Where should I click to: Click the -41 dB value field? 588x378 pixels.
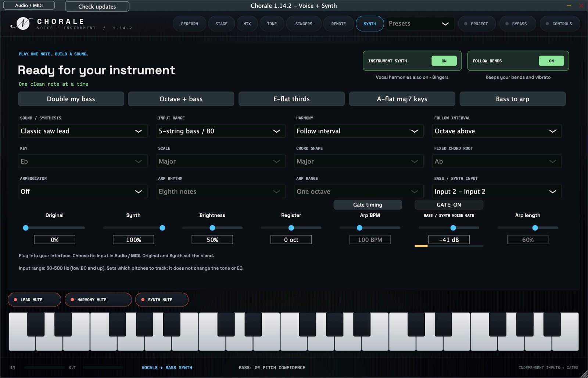pyautogui.click(x=449, y=240)
